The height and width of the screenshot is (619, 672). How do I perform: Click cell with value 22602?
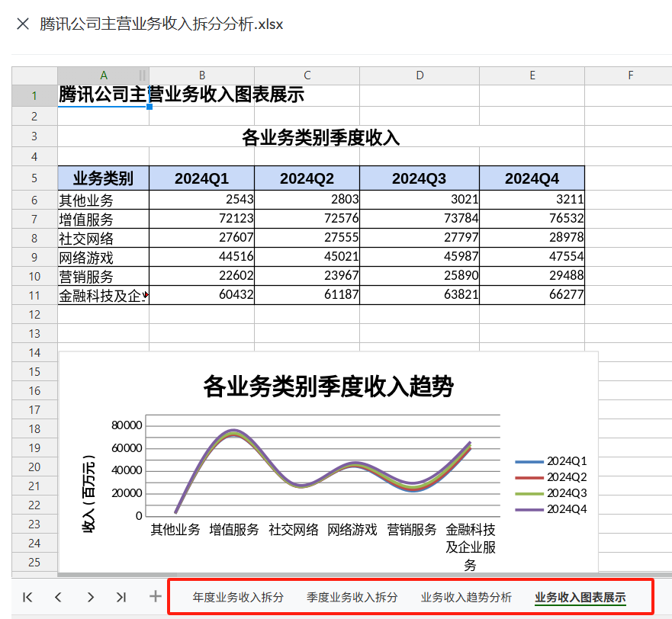click(202, 276)
